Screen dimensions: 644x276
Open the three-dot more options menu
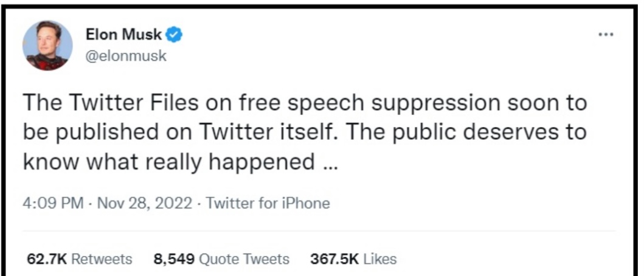[x=605, y=35]
